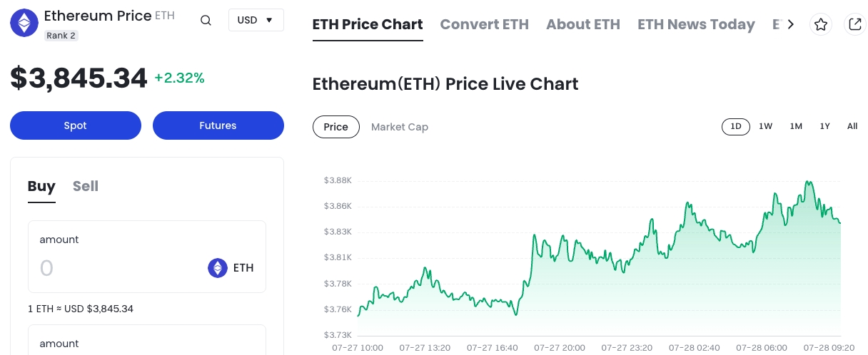Click the ETH coin icon in amount field
The width and height of the screenshot is (868, 355).
218,268
